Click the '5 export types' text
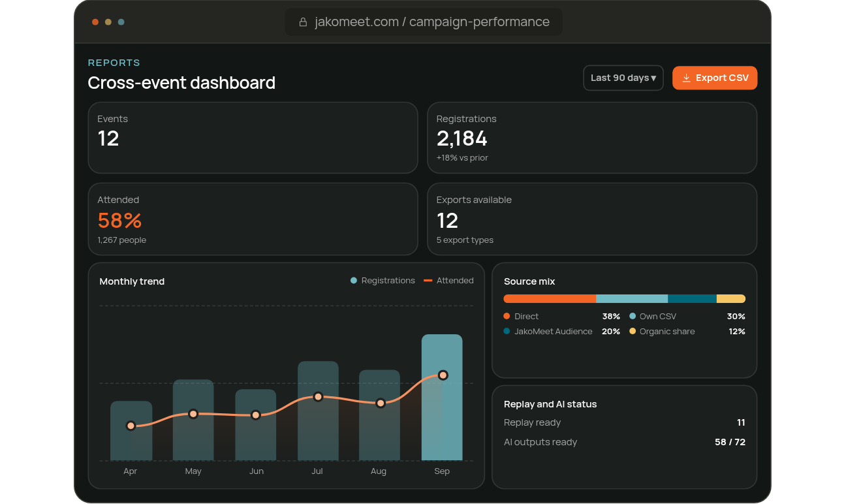The image size is (846, 504). pyautogui.click(x=465, y=240)
